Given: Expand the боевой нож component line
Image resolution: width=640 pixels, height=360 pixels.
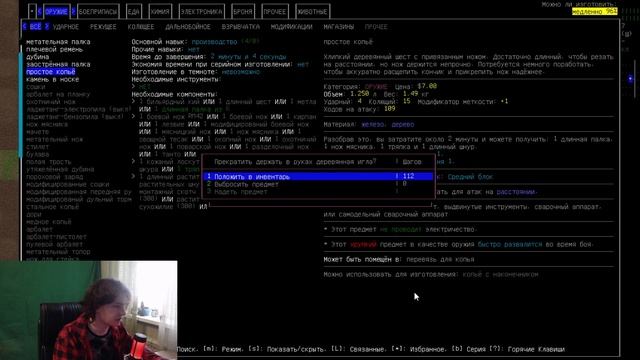Looking at the screenshot, I should tap(133, 117).
